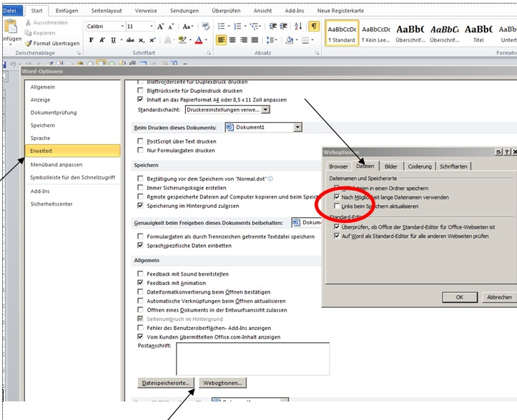Image resolution: width=517 pixels, height=420 pixels.
Task: Align text right
Action: tap(244, 40)
